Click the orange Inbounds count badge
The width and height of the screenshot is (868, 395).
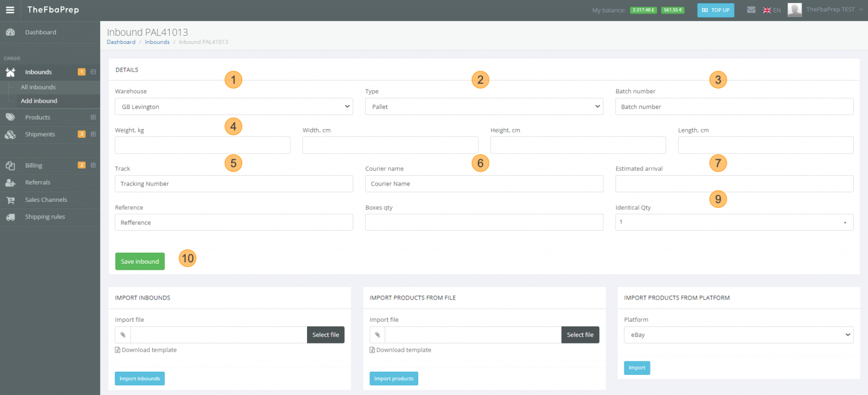[81, 72]
